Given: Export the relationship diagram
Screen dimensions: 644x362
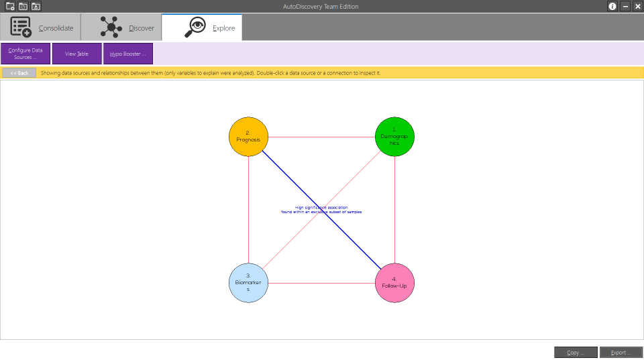Looking at the screenshot, I should pos(621,353).
